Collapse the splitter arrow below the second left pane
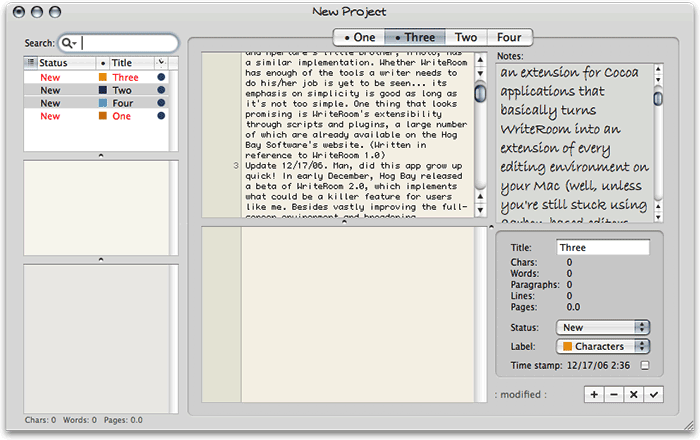The width and height of the screenshot is (700, 440). point(101,259)
